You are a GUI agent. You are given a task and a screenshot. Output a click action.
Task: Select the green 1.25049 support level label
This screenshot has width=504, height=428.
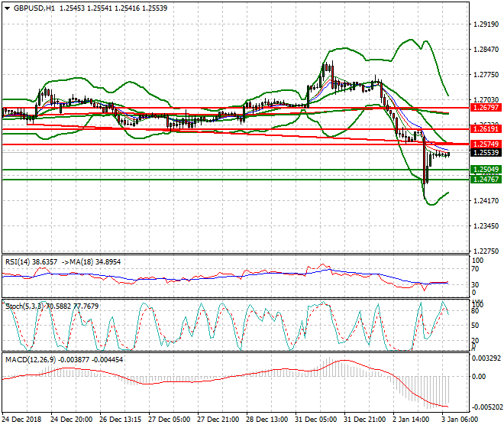coord(486,169)
